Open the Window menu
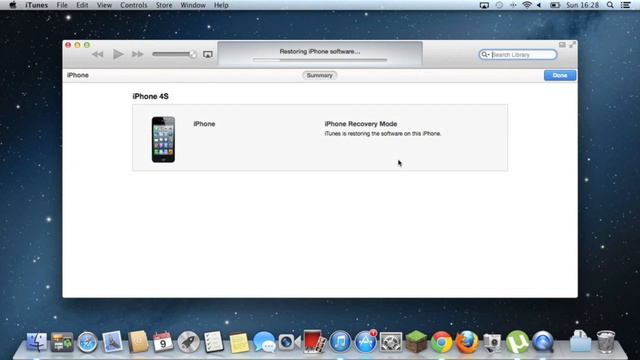Viewport: 640px width, 360px height. pos(193,5)
